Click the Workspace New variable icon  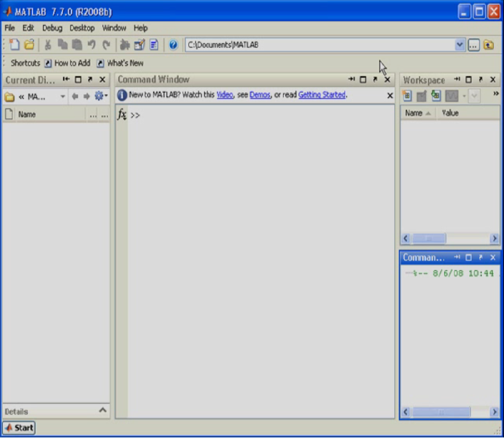click(x=407, y=96)
